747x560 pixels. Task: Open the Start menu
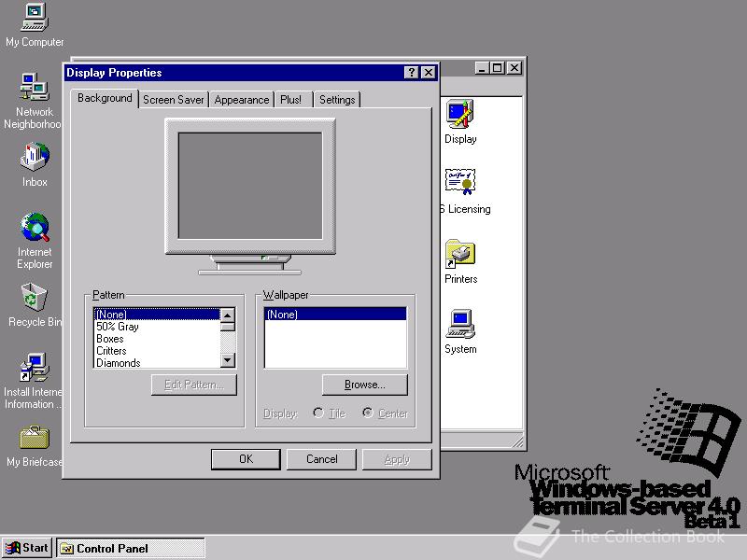pyautogui.click(x=26, y=548)
